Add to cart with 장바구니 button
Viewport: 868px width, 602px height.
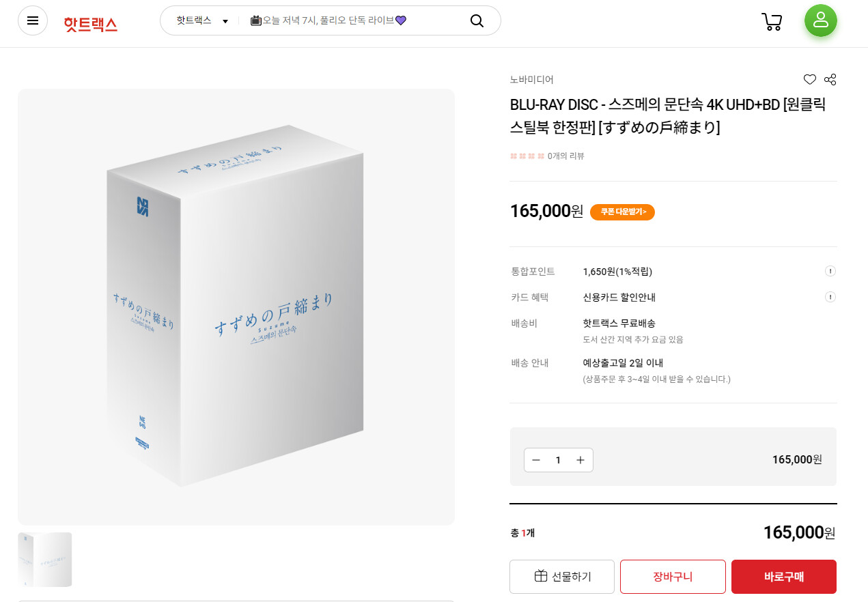[x=673, y=577]
